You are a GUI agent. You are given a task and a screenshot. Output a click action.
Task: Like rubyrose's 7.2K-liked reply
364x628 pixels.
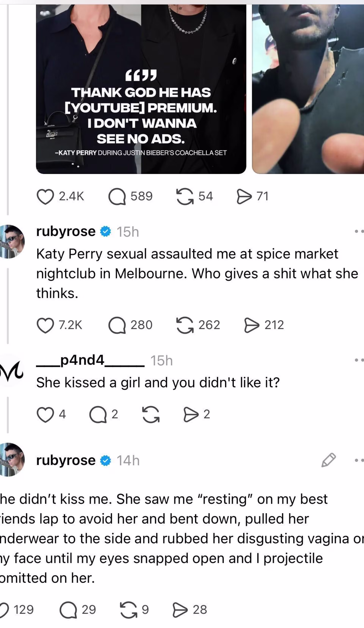(x=45, y=325)
